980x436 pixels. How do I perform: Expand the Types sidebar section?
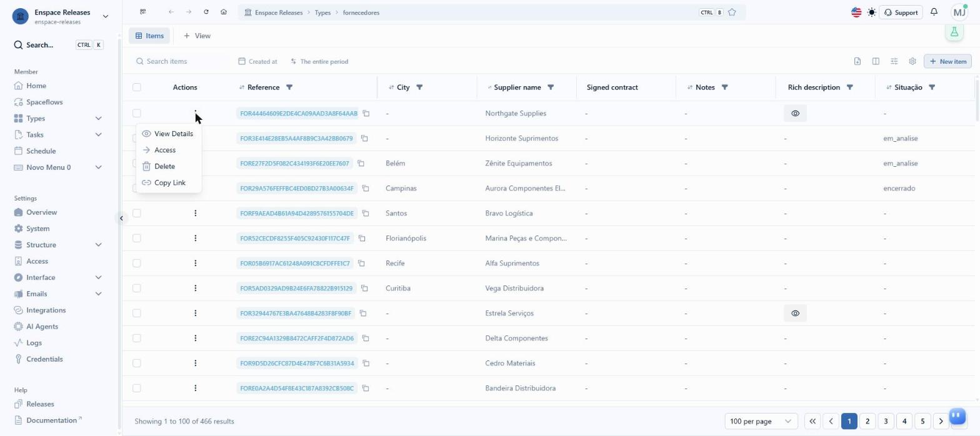pyautogui.click(x=98, y=119)
